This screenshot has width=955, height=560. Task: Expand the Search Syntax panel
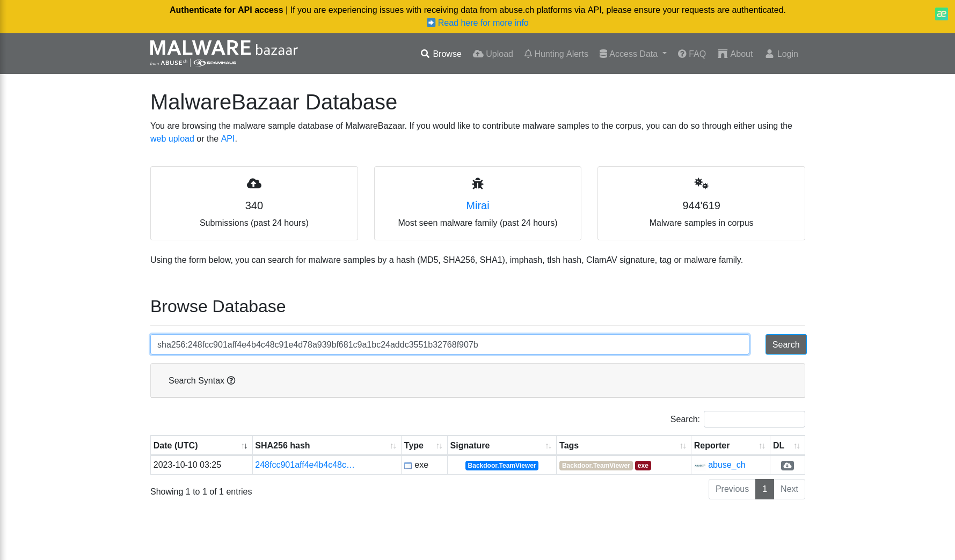tap(478, 380)
